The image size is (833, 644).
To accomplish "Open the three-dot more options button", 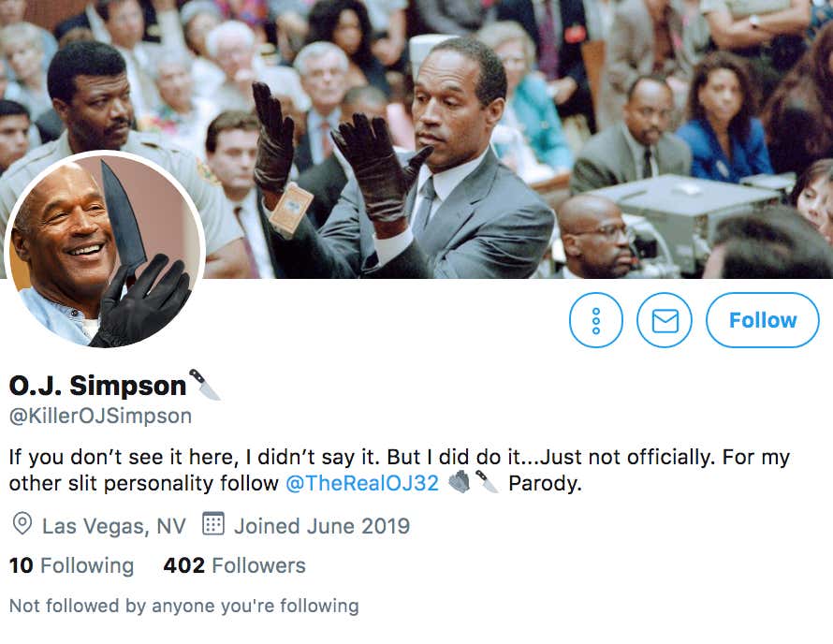I will (x=595, y=320).
